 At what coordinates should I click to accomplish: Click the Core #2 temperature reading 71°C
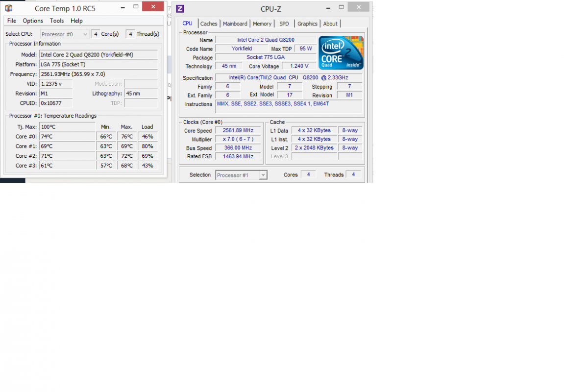click(x=67, y=156)
